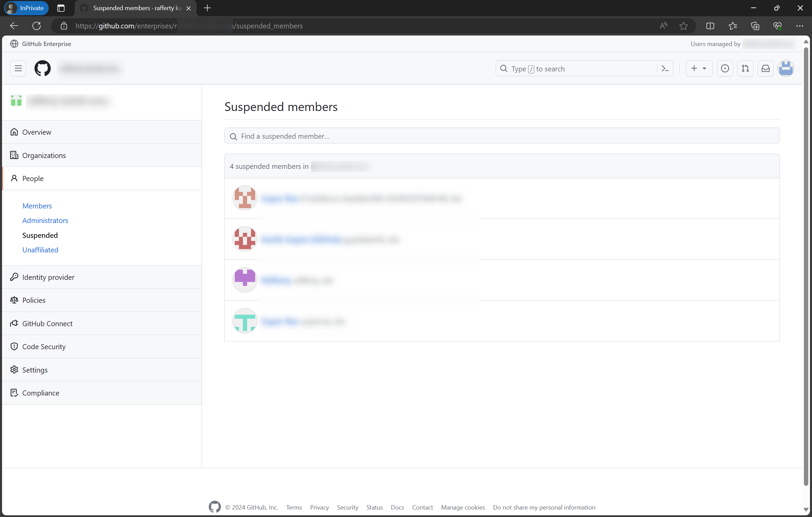
Task: Click the GitHub Octocat logo in header
Action: 43,69
